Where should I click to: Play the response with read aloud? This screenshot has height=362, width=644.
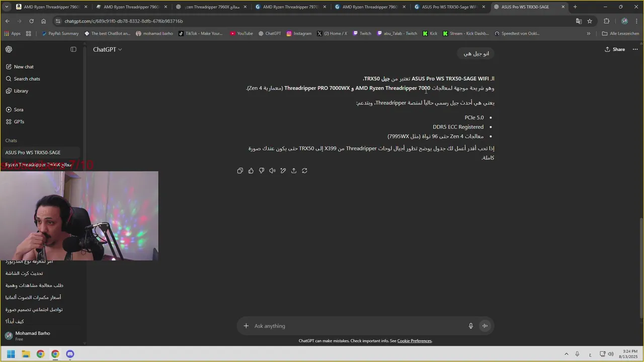tap(272, 171)
